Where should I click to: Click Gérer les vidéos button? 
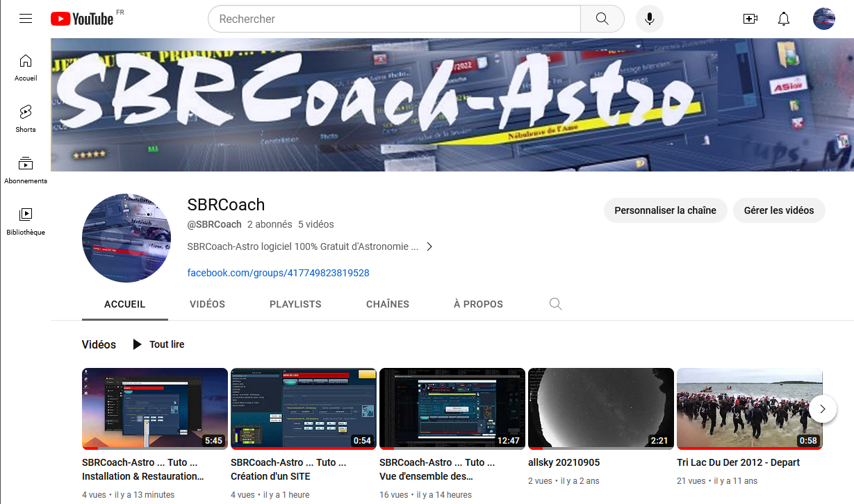coord(779,210)
